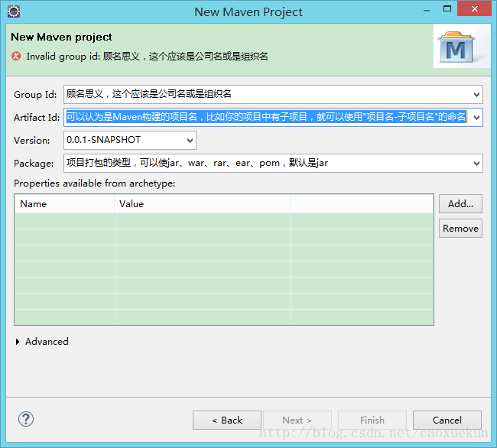
Task: Minimize the New Maven Project window
Action: [x=427, y=9]
